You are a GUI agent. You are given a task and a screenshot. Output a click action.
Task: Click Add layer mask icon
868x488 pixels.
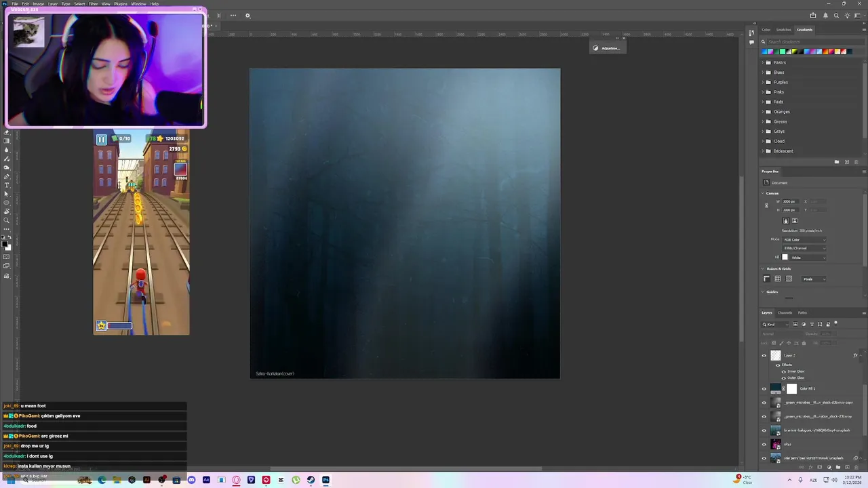[820, 467]
